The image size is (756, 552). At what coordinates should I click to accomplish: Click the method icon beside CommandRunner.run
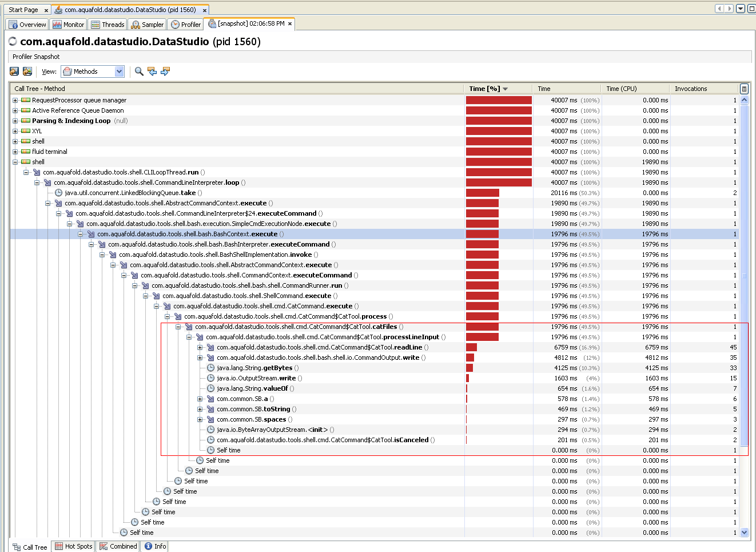(x=145, y=285)
